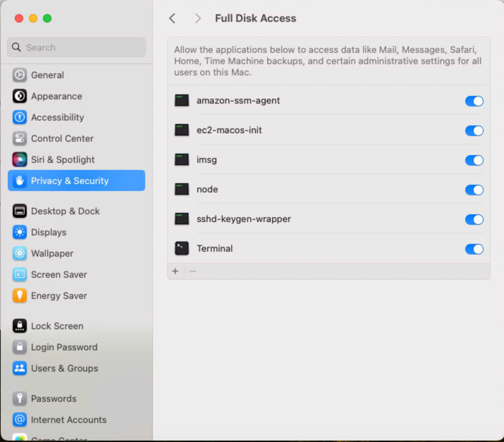Click the Displays icon in sidebar
This screenshot has width=504, height=442.
coord(20,232)
